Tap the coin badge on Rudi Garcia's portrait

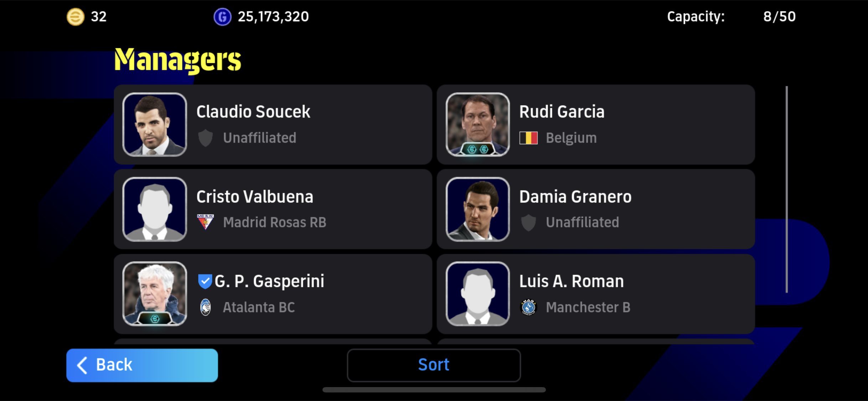[x=477, y=149]
